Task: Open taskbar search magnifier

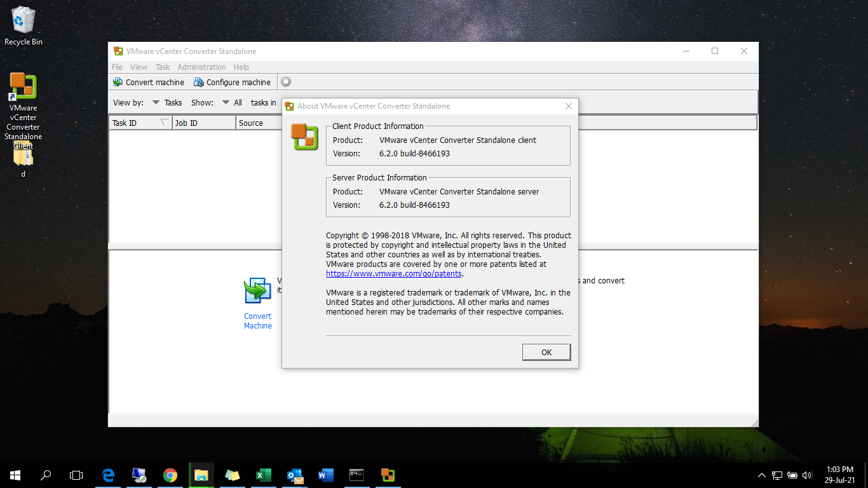Action: (x=46, y=475)
